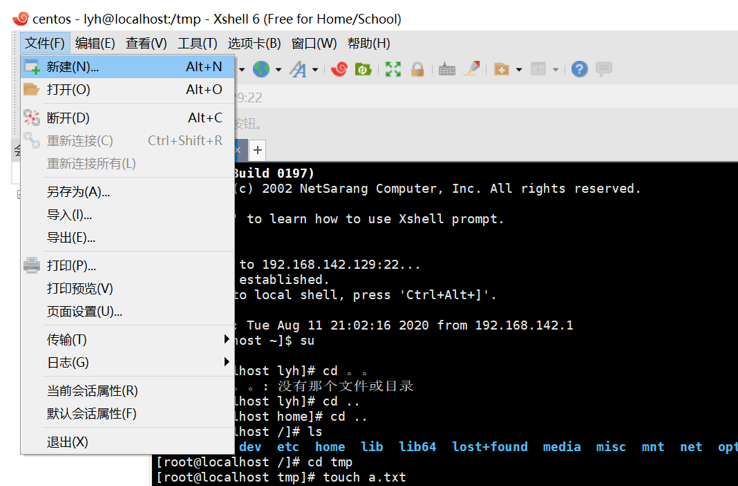Expand the layout dropdown arrow
The height and width of the screenshot is (486, 738).
click(555, 70)
